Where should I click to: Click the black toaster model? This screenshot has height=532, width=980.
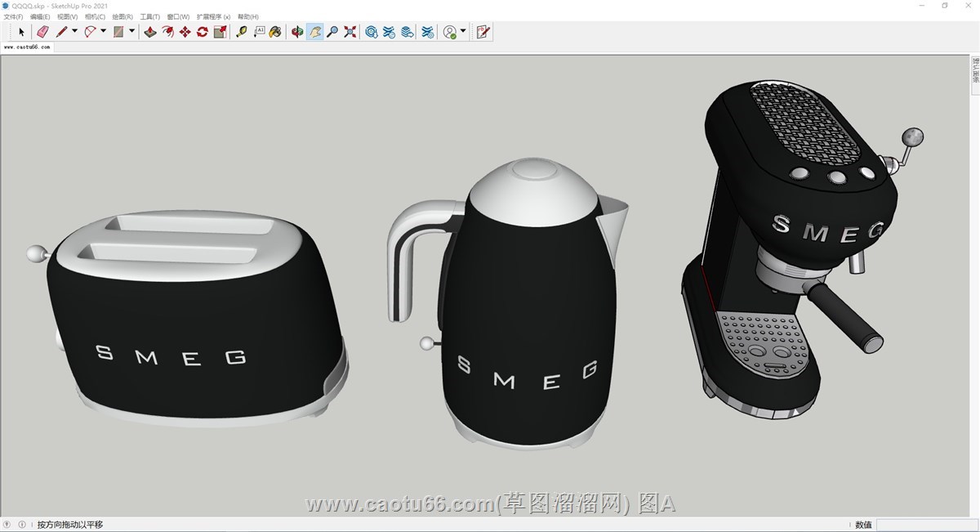pyautogui.click(x=189, y=319)
